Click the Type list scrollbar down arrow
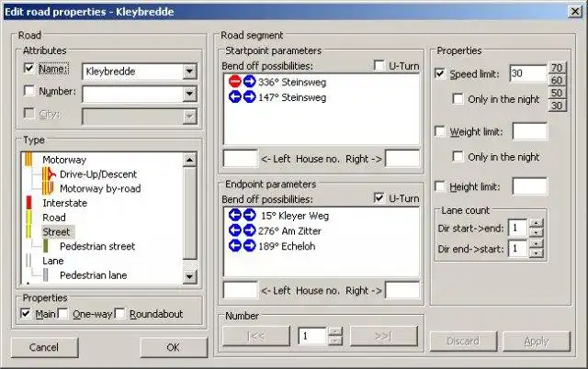 pyautogui.click(x=190, y=277)
